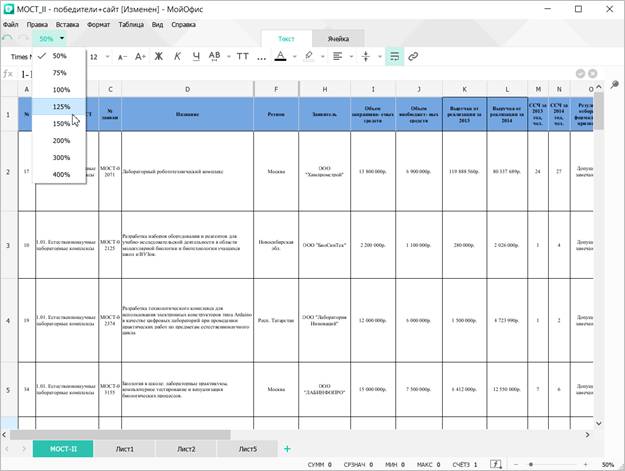Expand the horizontal alignment dropdown
Image resolution: width=625 pixels, height=471 pixels.
coord(349,56)
